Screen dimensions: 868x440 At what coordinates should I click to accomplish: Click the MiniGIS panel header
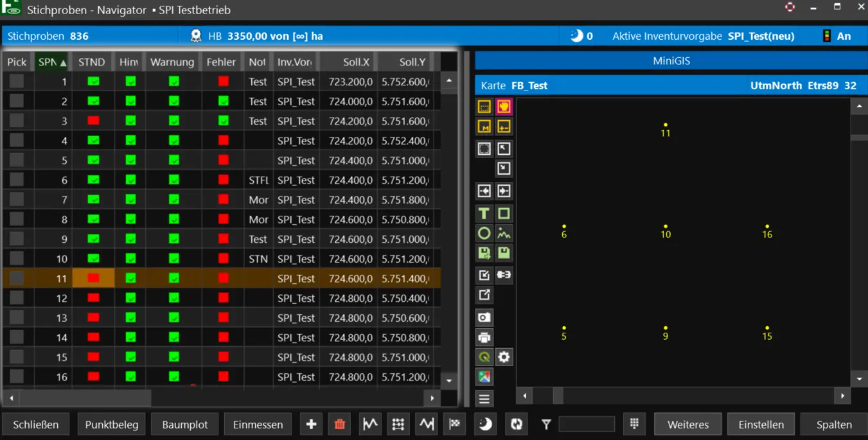671,61
